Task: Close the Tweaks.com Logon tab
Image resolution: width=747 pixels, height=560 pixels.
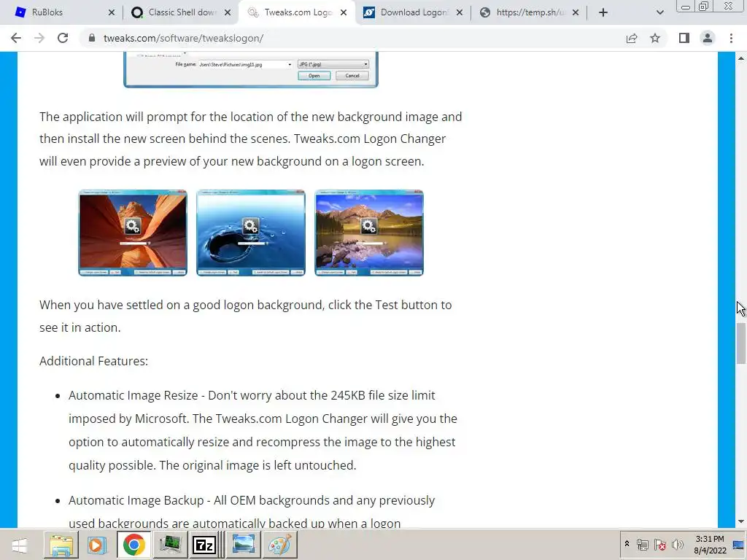Action: click(x=344, y=12)
